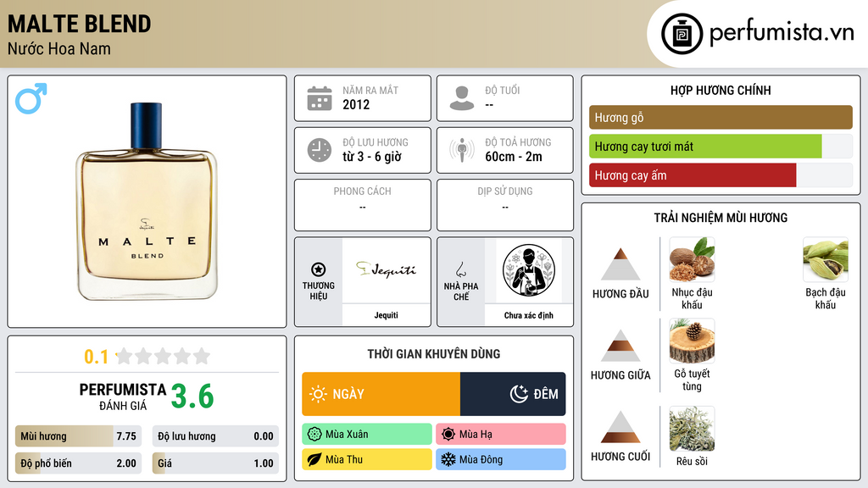Choose the Mùa Đông season tag
Screen dimensions: 868x488
500,460
